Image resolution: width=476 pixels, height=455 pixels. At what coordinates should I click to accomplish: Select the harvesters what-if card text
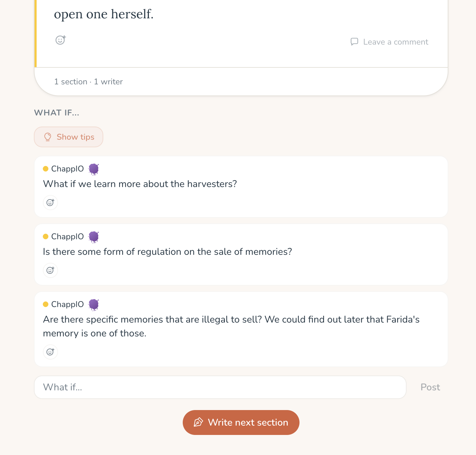tap(140, 184)
